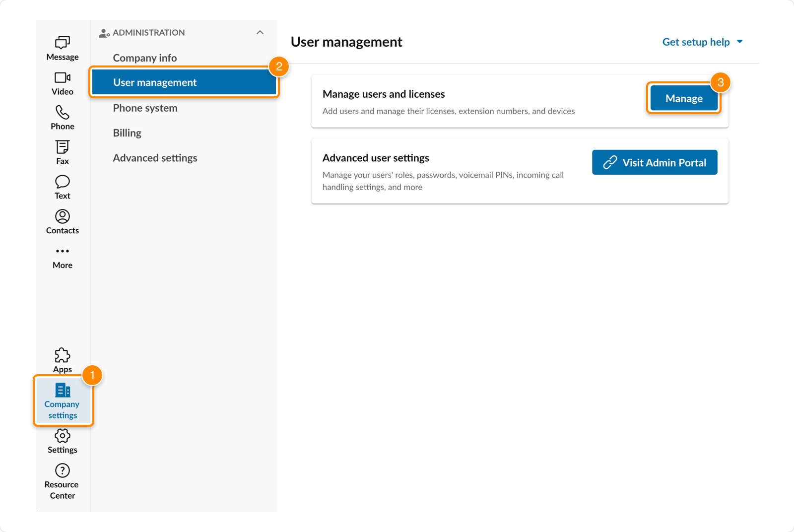This screenshot has height=532, width=794.
Task: Click the Manage button
Action: (x=683, y=99)
